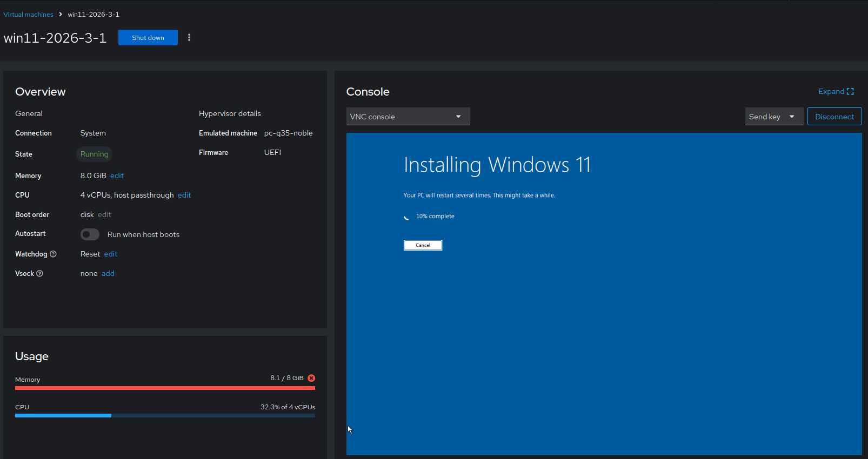Screen dimensions: 868x459
Task: Cancel the Windows 11 installation
Action: 423,245
